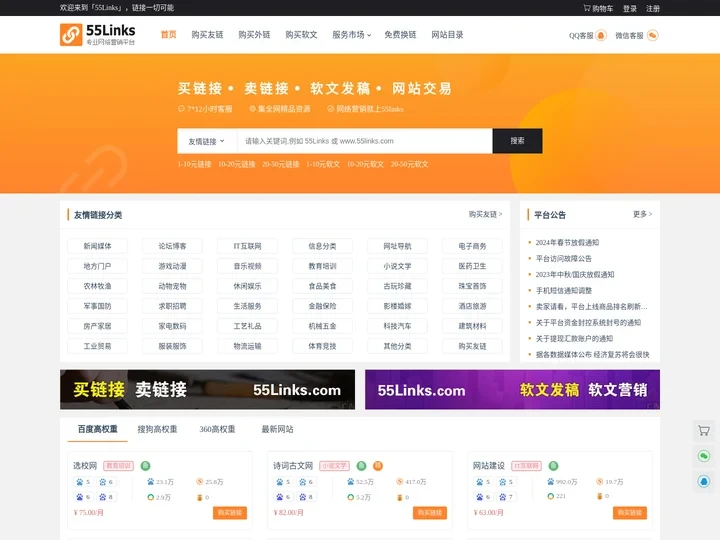Click the floating blue QQ icon
The height and width of the screenshot is (540, 720).
[703, 481]
